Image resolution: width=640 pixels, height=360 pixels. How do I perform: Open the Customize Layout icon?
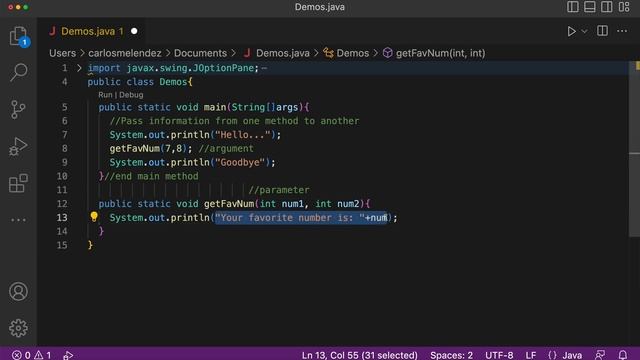click(x=624, y=7)
